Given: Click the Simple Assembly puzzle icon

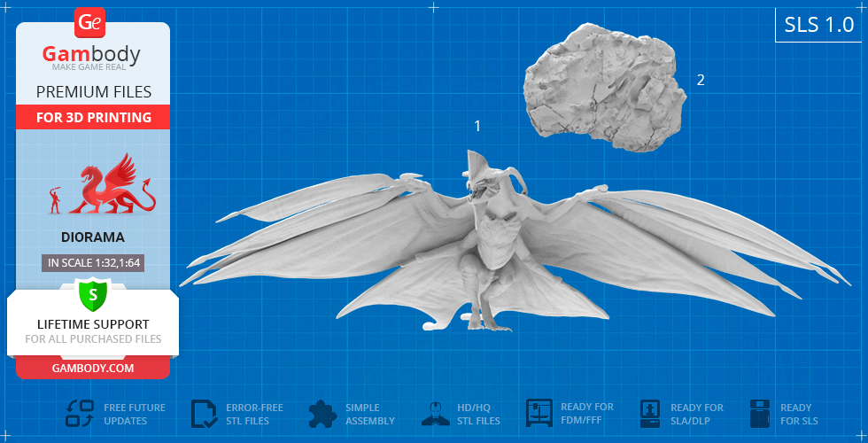Looking at the screenshot, I should pos(322,414).
